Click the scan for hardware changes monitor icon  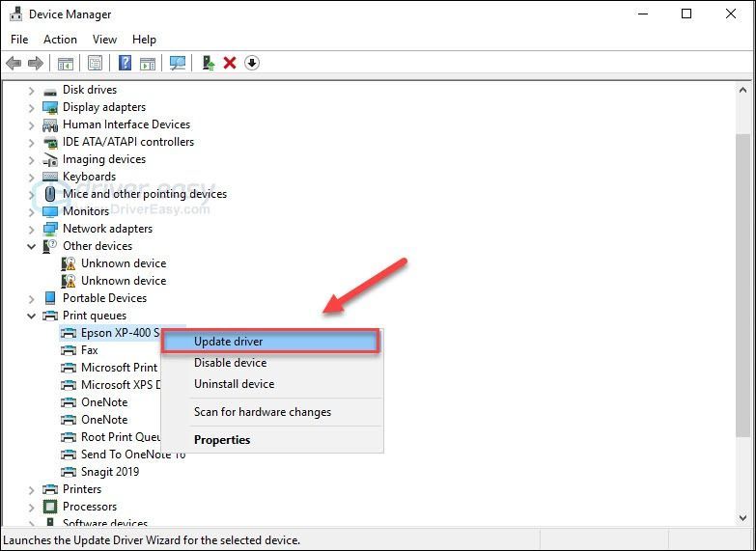tap(178, 63)
